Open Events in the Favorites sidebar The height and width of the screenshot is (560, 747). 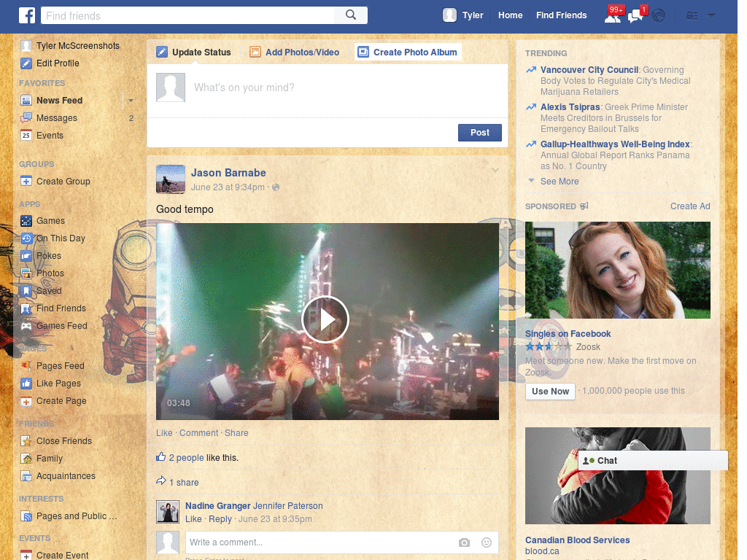pos(50,135)
